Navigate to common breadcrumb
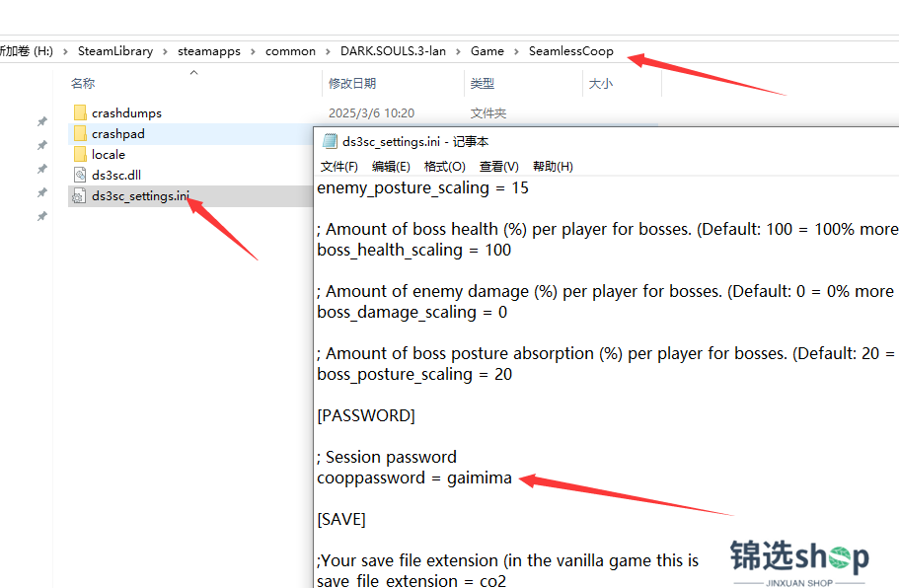Image resolution: width=899 pixels, height=588 pixels. 290,51
